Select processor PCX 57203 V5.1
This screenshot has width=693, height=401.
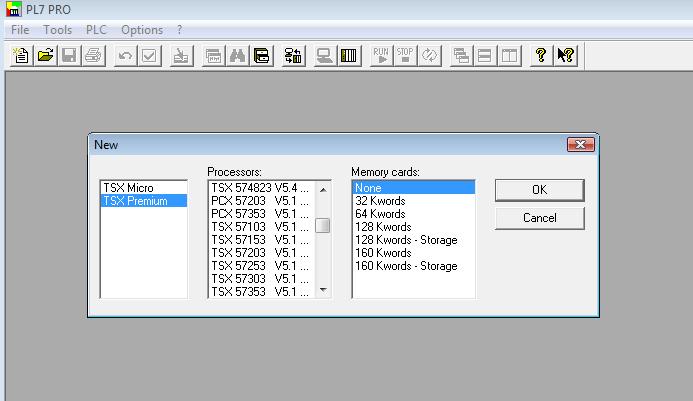262,201
